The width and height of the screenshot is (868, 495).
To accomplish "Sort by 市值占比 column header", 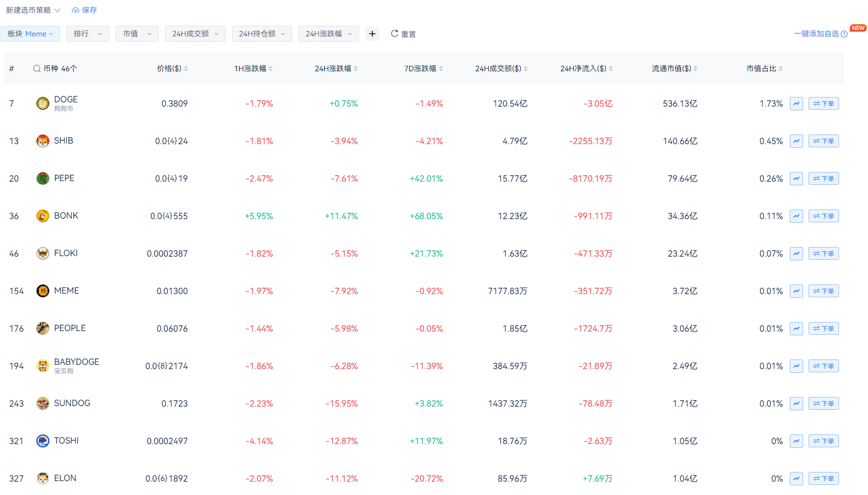I will [765, 69].
